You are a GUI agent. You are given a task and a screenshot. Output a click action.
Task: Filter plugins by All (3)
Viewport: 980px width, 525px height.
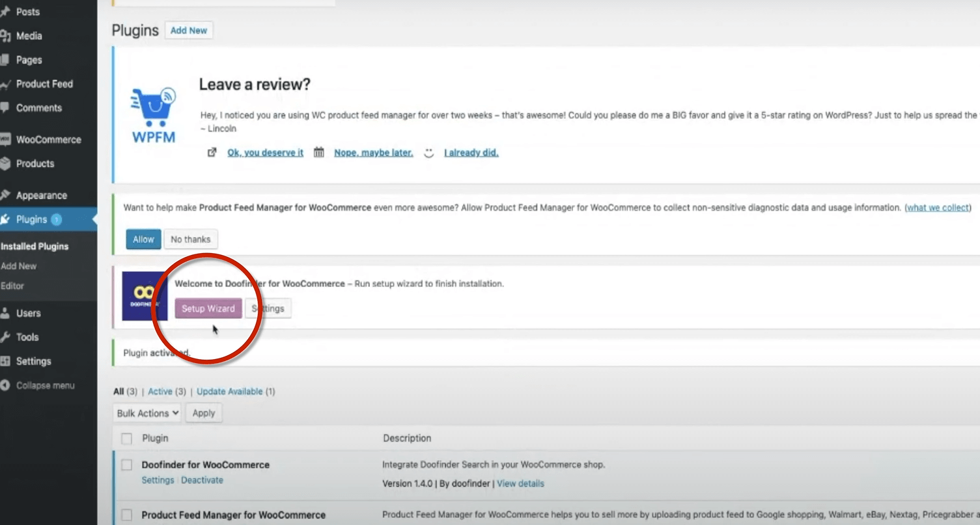(x=125, y=392)
